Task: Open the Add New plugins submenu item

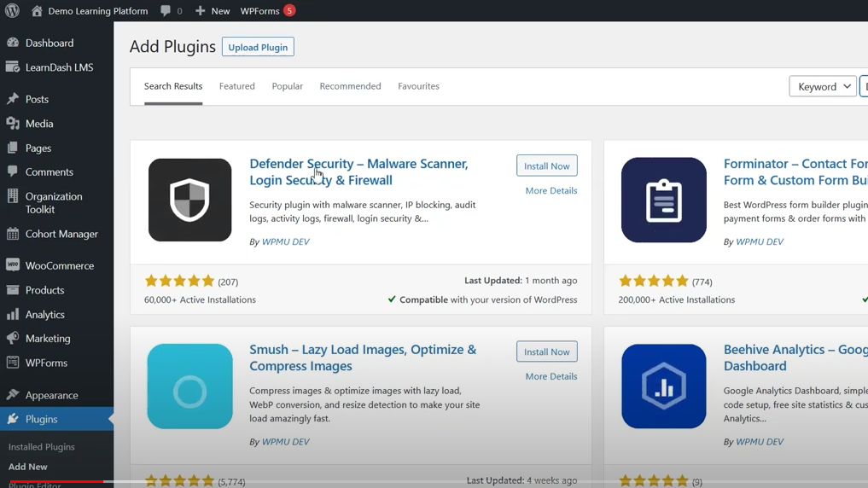Action: (27, 467)
